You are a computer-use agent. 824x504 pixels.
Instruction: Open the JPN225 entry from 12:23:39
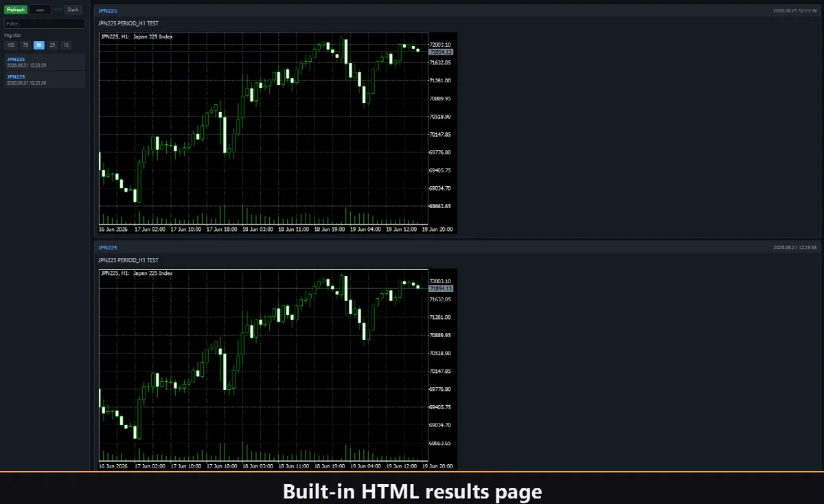click(x=45, y=62)
